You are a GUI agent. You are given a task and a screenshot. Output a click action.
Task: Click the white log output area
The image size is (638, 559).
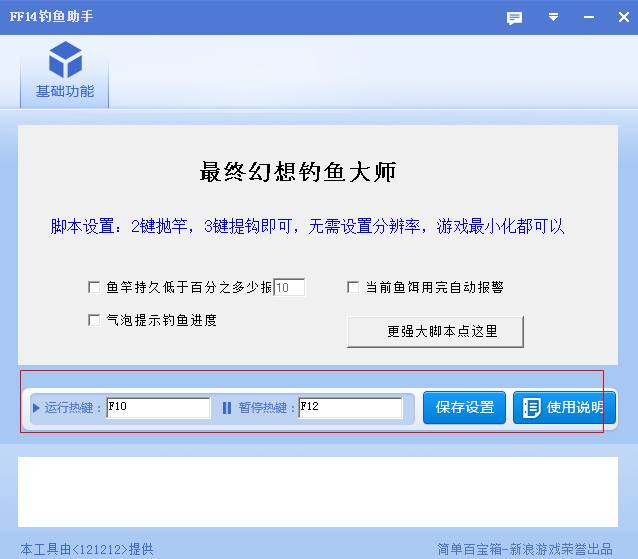[318, 492]
